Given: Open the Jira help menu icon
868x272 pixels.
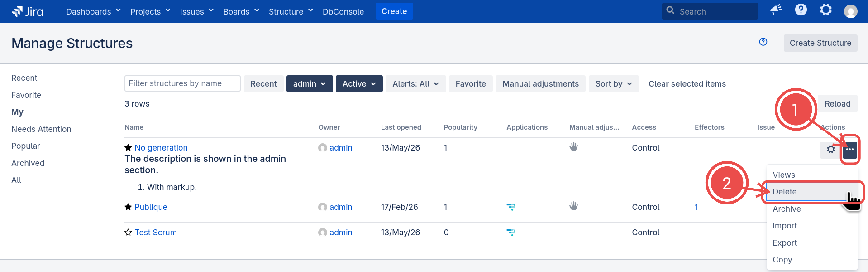Looking at the screenshot, I should pos(801,10).
